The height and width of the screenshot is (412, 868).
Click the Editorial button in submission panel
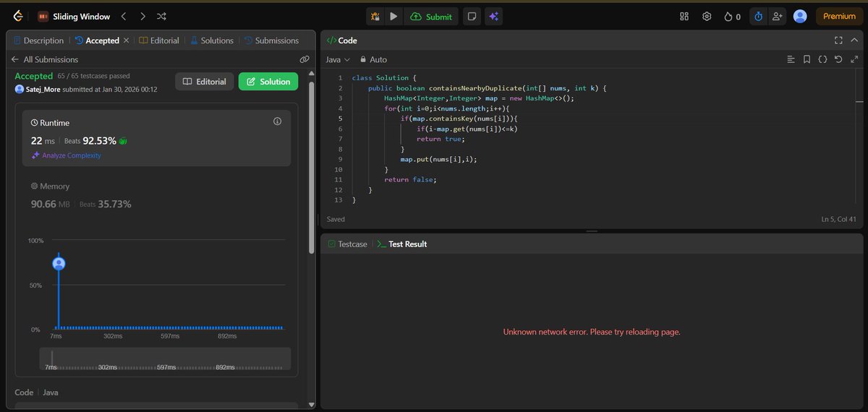pyautogui.click(x=205, y=82)
